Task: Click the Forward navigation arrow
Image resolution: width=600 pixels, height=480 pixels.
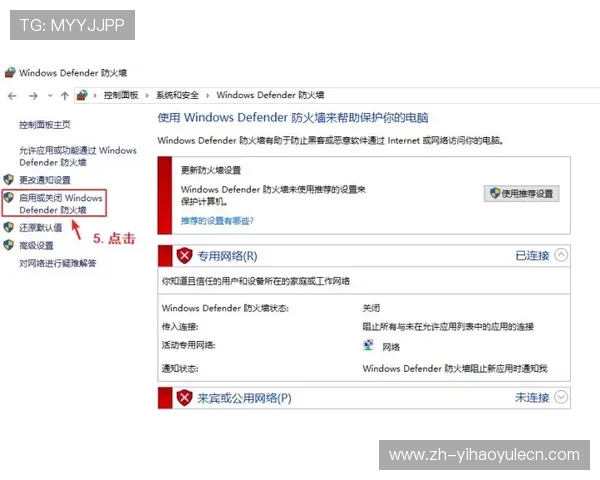Action: (33, 96)
